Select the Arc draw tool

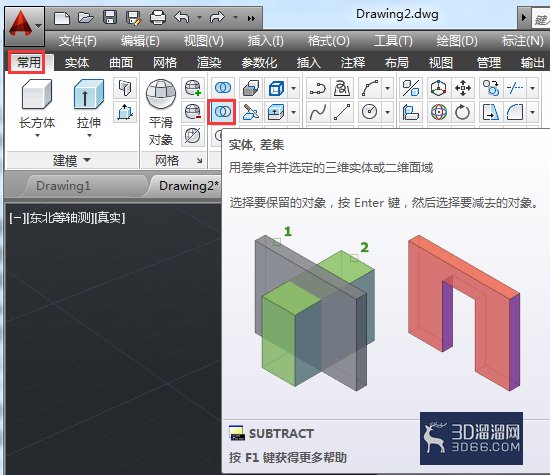click(370, 88)
